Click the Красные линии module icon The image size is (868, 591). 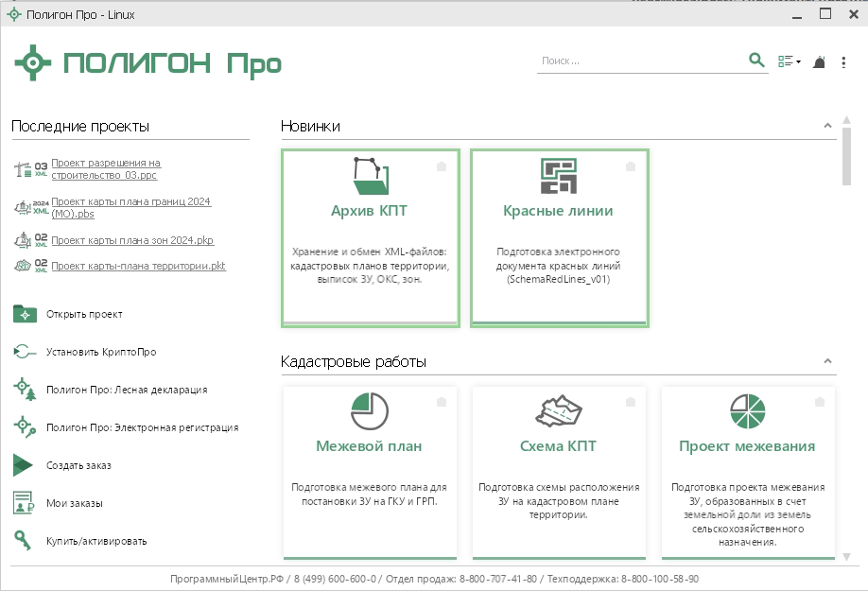pyautogui.click(x=558, y=175)
